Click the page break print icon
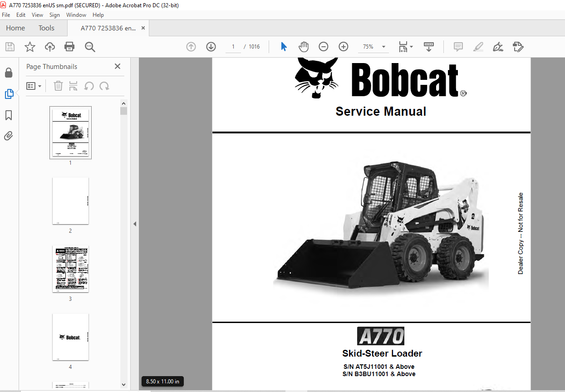The height and width of the screenshot is (392, 565). click(74, 86)
